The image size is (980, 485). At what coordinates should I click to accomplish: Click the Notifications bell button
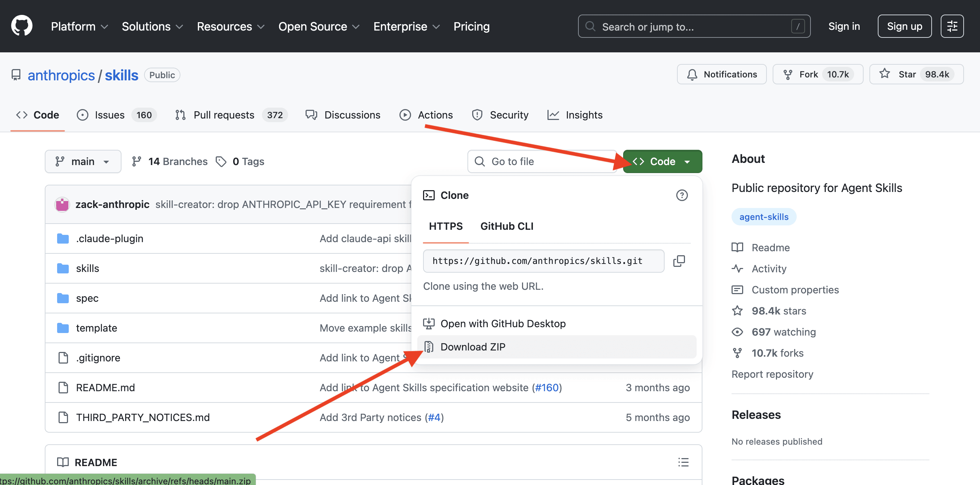point(721,74)
